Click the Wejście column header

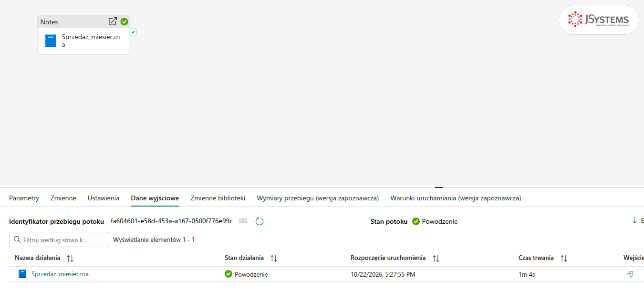click(634, 258)
